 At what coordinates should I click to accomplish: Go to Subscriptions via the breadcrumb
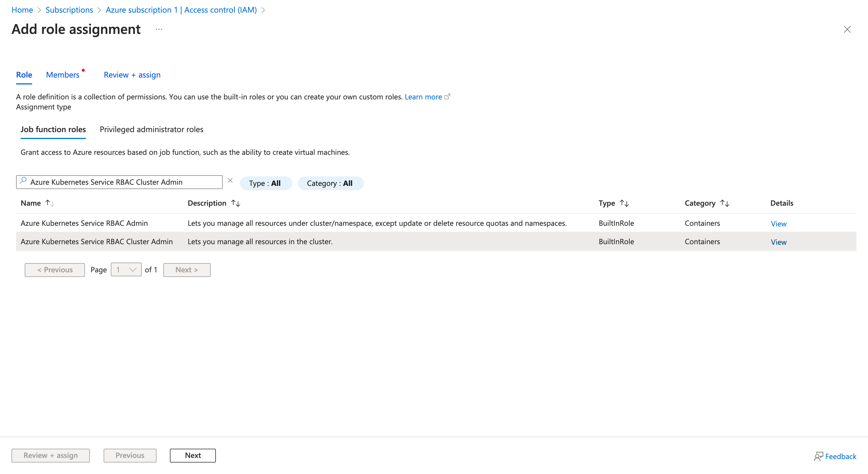point(69,10)
